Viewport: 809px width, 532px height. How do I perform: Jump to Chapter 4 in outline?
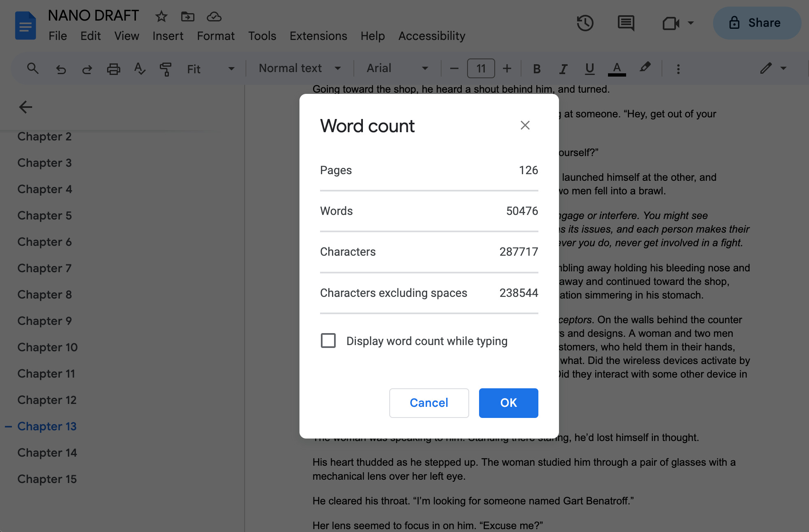click(x=44, y=189)
